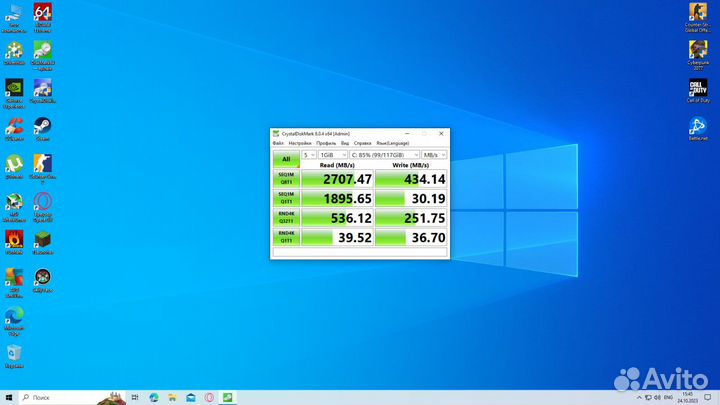720x405 pixels.
Task: Select the Cyberpunk 2077 desktop icon
Action: [x=698, y=56]
